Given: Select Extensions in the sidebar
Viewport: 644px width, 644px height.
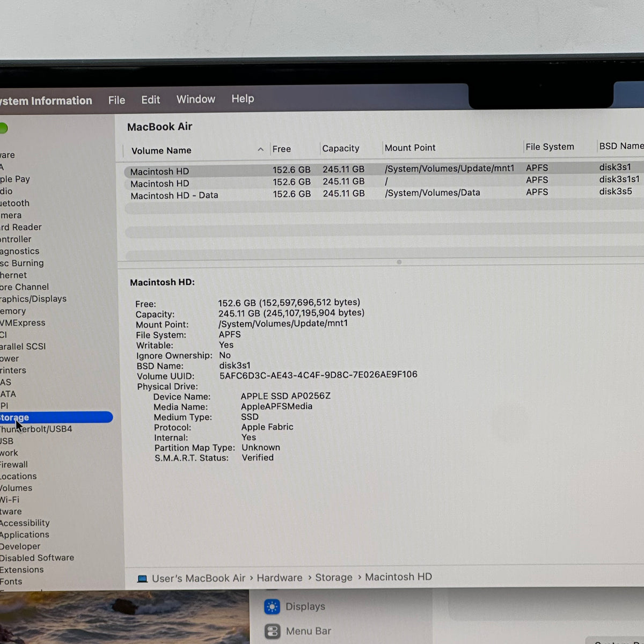Looking at the screenshot, I should click(x=22, y=570).
